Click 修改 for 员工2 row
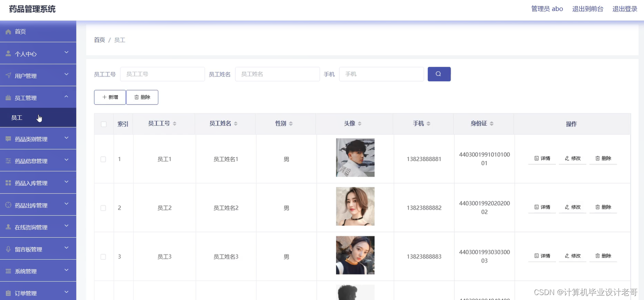 click(x=573, y=207)
